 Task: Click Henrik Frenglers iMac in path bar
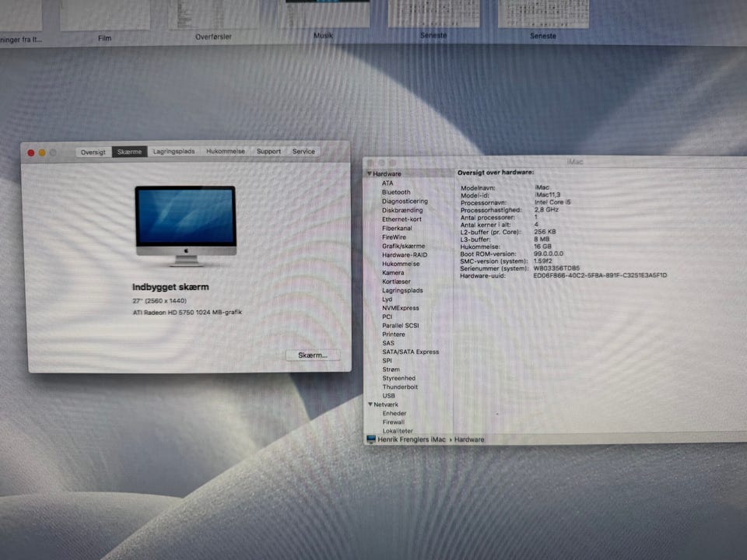point(412,439)
